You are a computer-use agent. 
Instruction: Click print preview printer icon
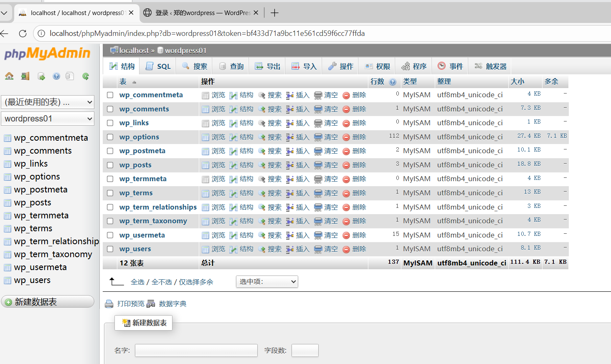[x=109, y=304]
